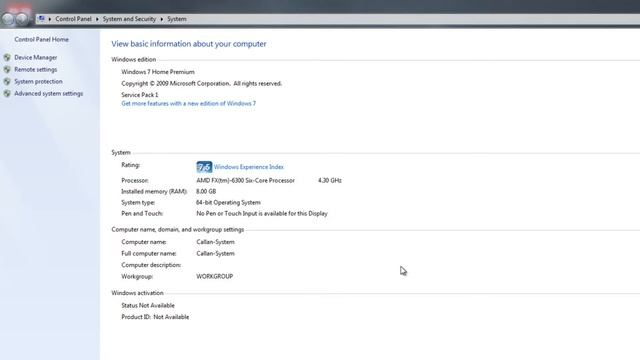The height and width of the screenshot is (360, 640).
Task: Open Remote settings
Action: coord(36,69)
